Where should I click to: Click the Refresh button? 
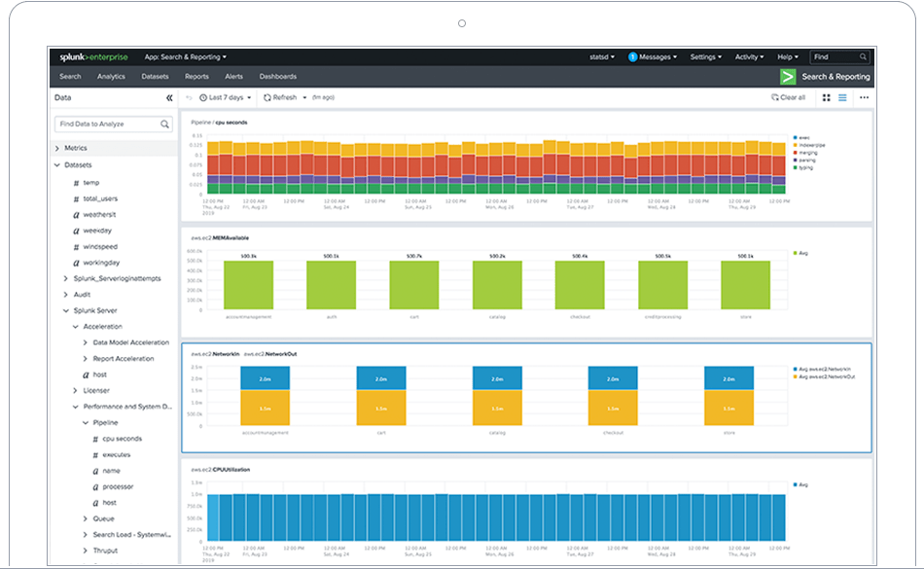click(279, 97)
